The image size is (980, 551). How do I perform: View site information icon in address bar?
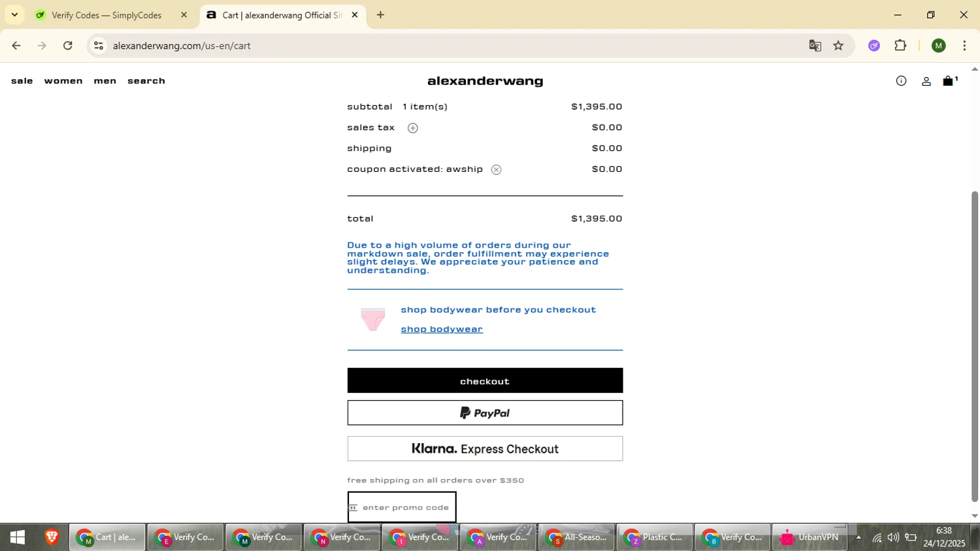coord(99,46)
